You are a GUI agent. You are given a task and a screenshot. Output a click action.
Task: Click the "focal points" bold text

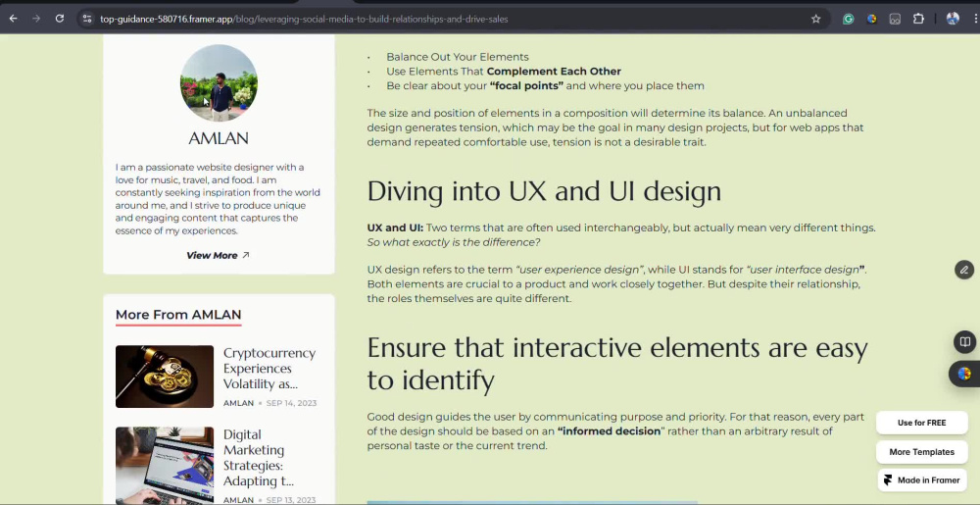pyautogui.click(x=527, y=85)
